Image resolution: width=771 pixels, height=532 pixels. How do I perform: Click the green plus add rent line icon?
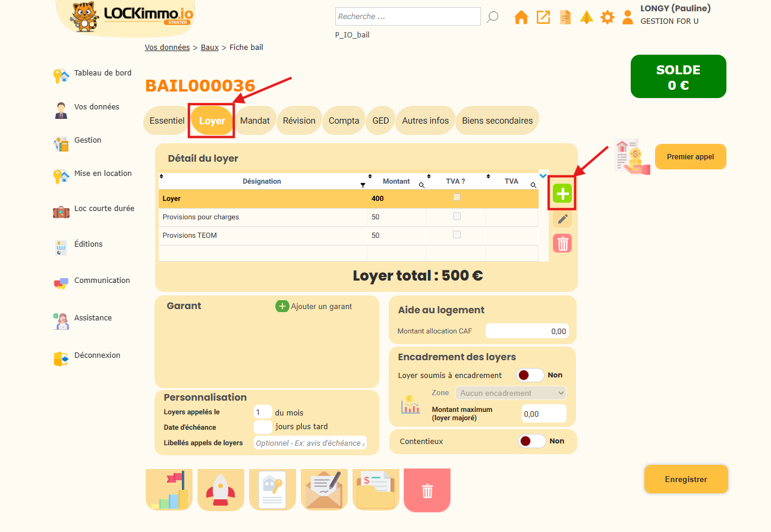click(562, 194)
